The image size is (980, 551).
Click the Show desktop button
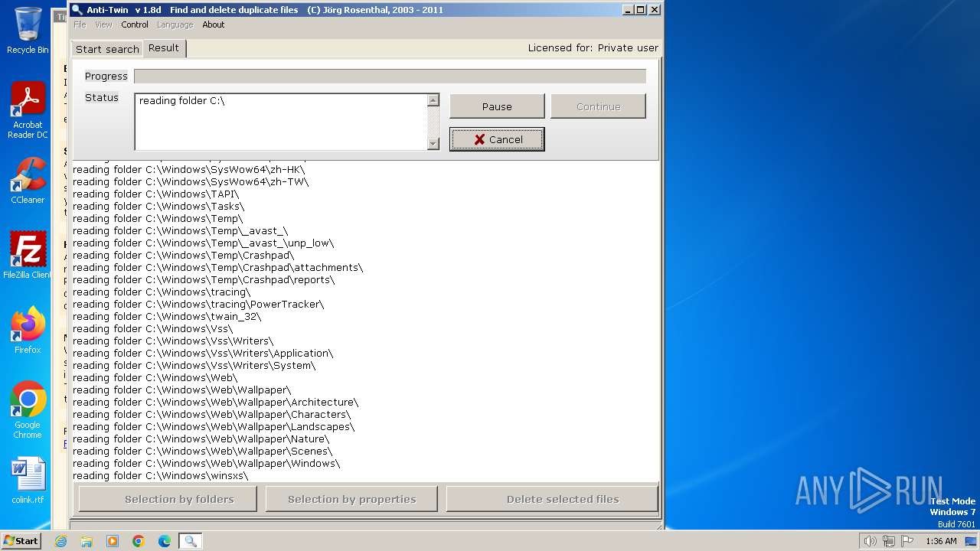(x=972, y=541)
